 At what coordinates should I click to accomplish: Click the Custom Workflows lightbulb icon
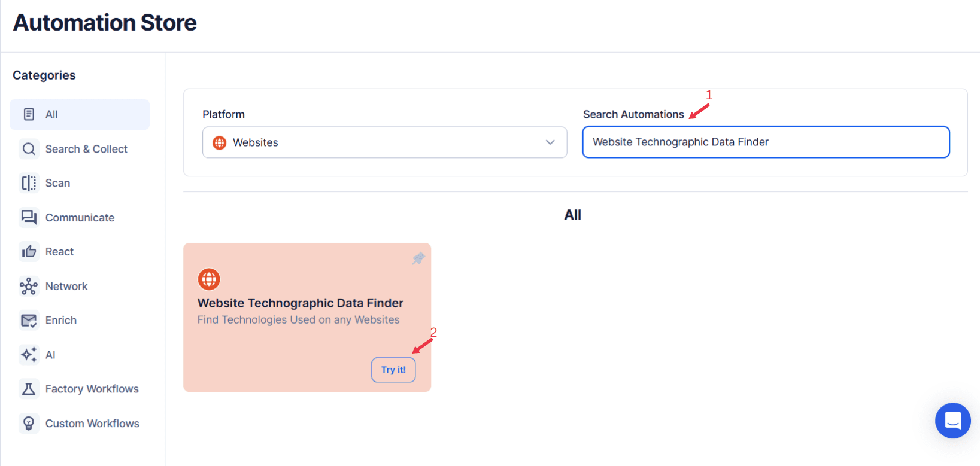28,423
